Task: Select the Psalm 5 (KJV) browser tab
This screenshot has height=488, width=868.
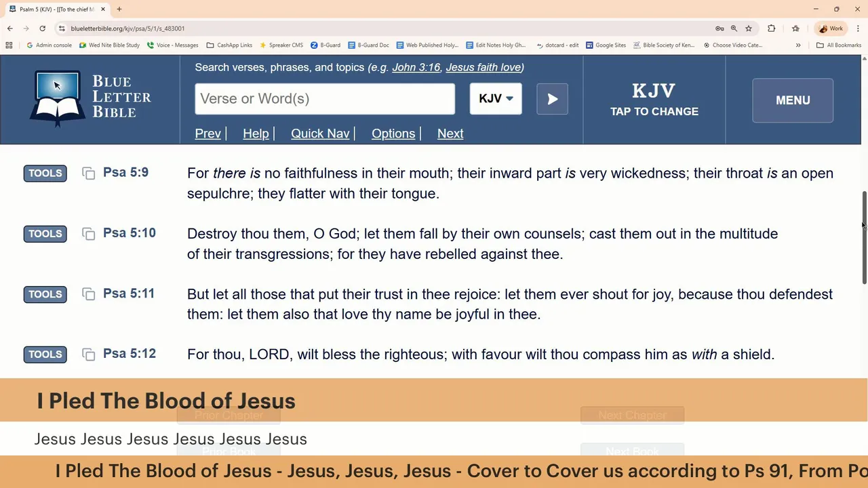Action: pyautogui.click(x=56, y=9)
